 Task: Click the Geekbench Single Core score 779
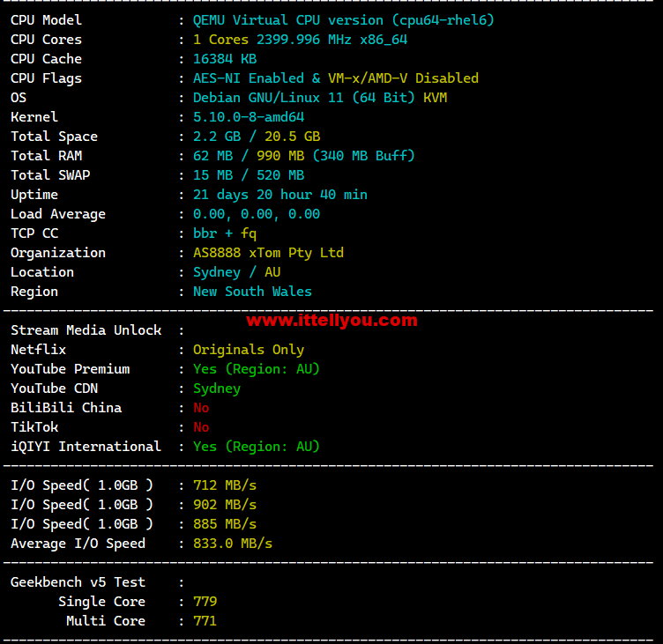205,602
